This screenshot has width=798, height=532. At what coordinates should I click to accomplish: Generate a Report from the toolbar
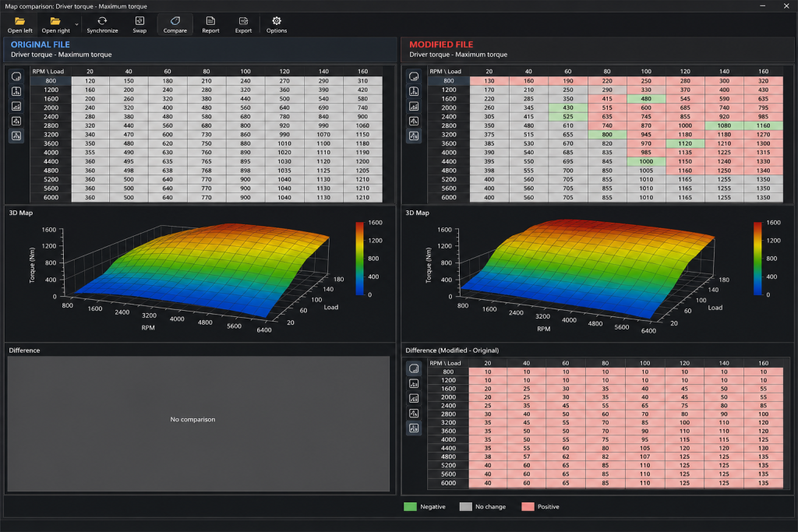(210, 24)
